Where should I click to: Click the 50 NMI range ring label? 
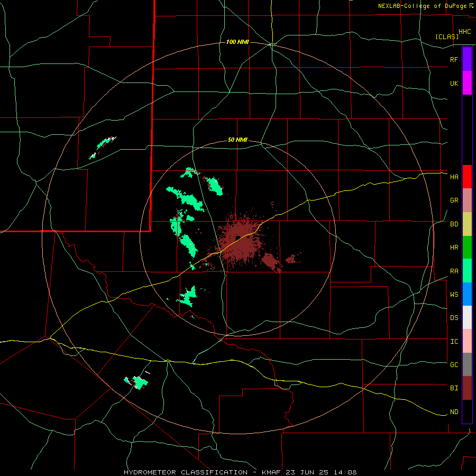point(237,140)
